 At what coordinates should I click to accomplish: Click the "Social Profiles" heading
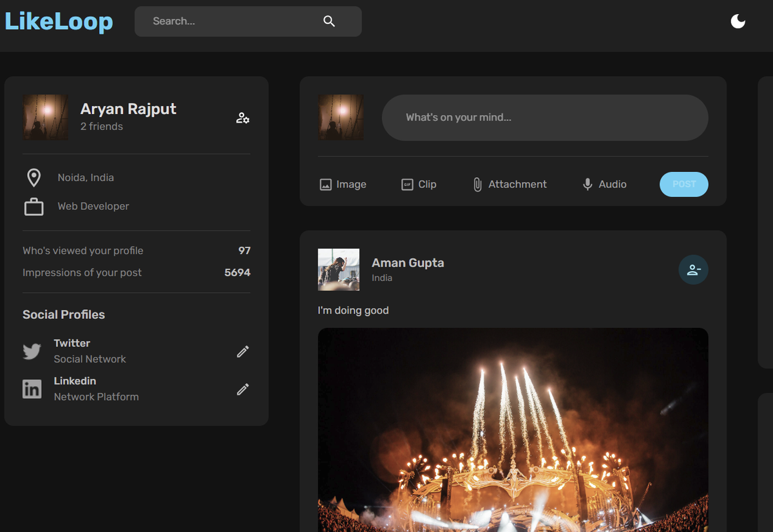click(64, 314)
